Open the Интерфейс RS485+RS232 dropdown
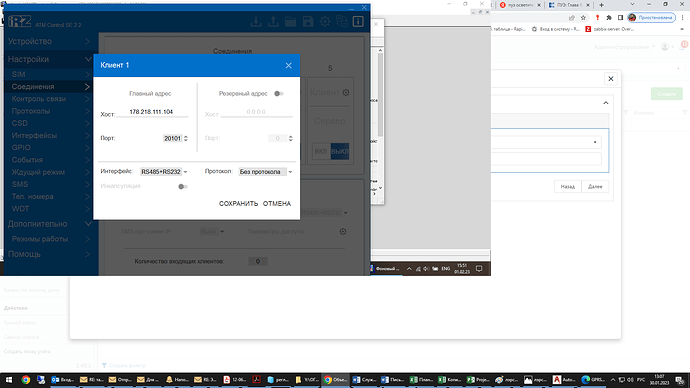690x388 pixels. (164, 172)
